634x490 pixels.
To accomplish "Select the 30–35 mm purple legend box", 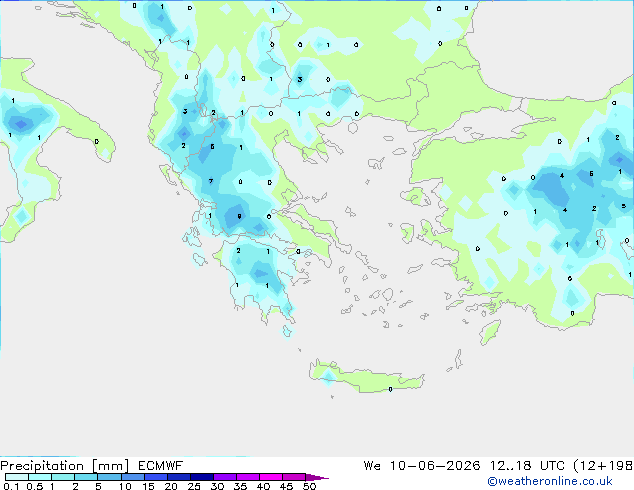I will 225,477.
